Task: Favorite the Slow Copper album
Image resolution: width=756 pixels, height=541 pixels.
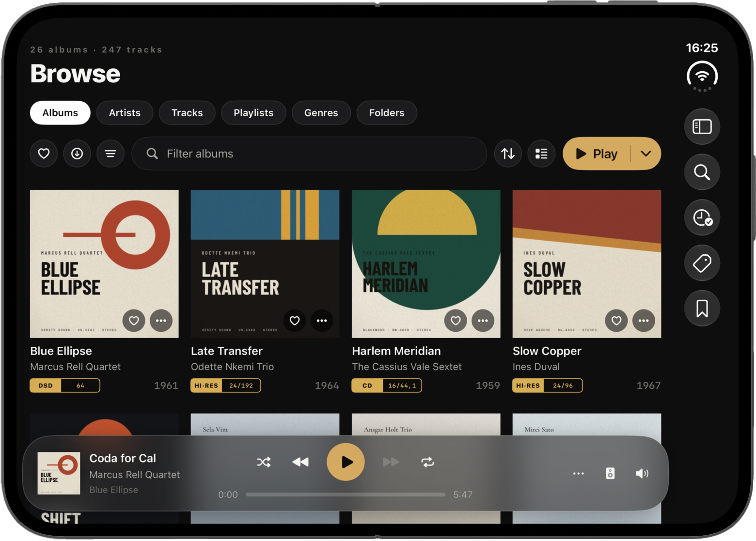Action: [616, 321]
